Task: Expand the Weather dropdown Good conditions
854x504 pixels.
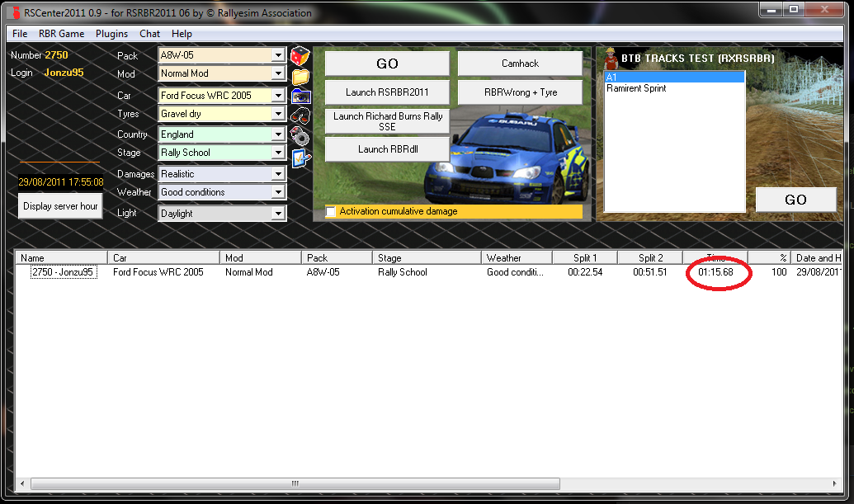Action: click(x=278, y=192)
